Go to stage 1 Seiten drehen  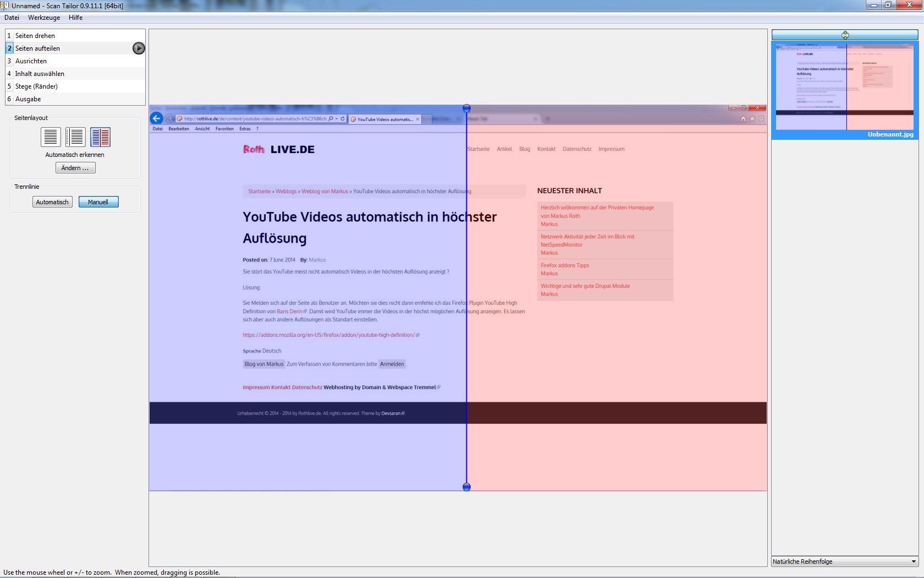pyautogui.click(x=75, y=36)
